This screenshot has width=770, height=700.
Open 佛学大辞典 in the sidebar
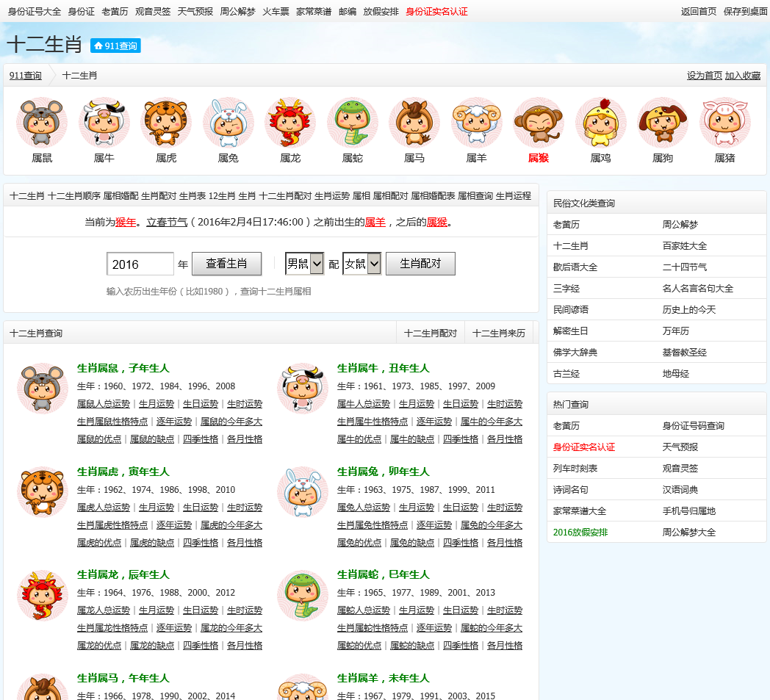click(x=575, y=353)
